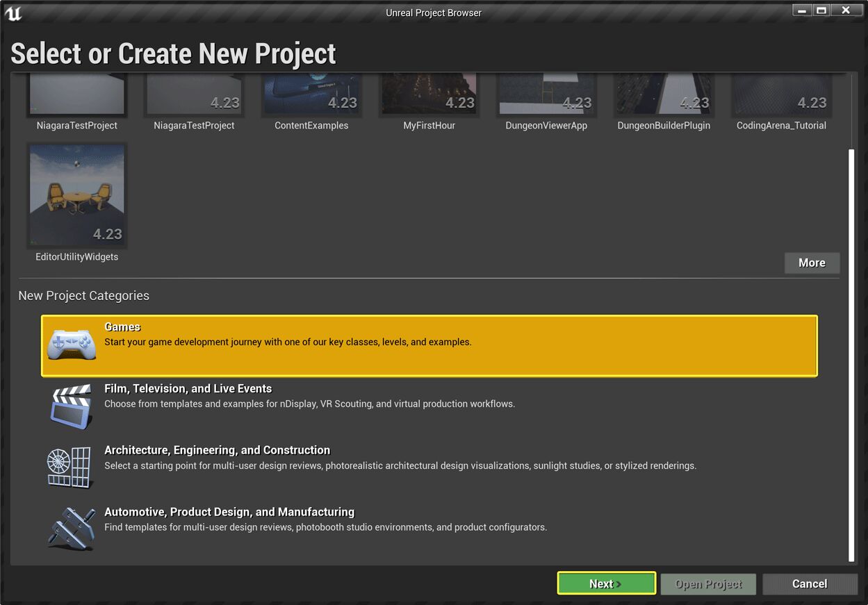This screenshot has width=868, height=605.
Task: Click the Architecture category grid icon
Action: point(69,467)
